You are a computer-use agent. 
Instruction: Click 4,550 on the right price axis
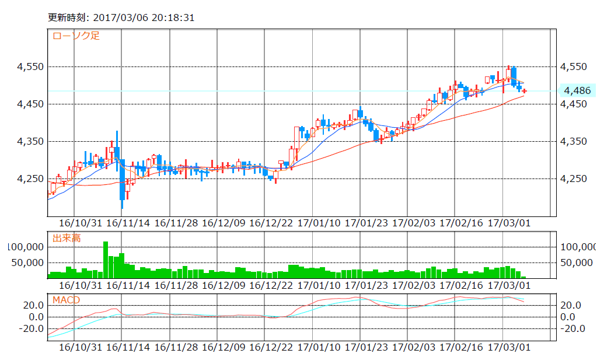pos(574,66)
